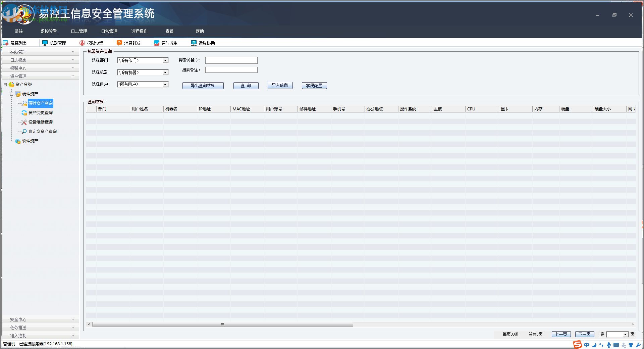Screen dimensions: 644x349
Task: Open the 系统 menu
Action: point(19,31)
